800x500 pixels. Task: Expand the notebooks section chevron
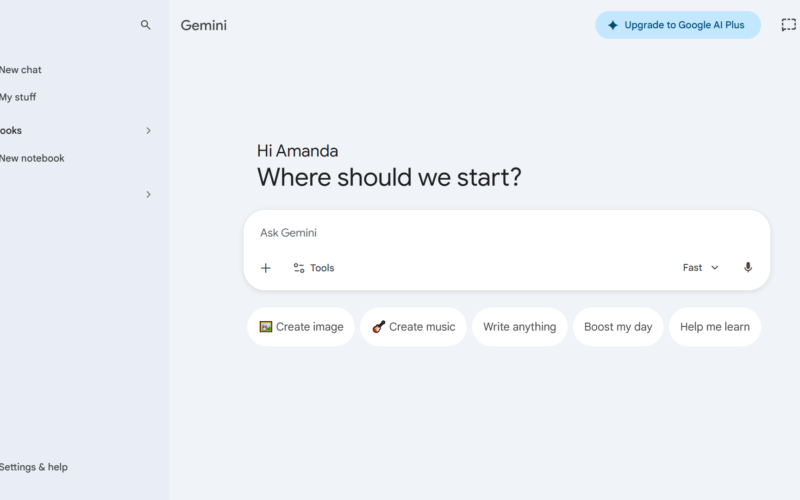click(x=148, y=131)
